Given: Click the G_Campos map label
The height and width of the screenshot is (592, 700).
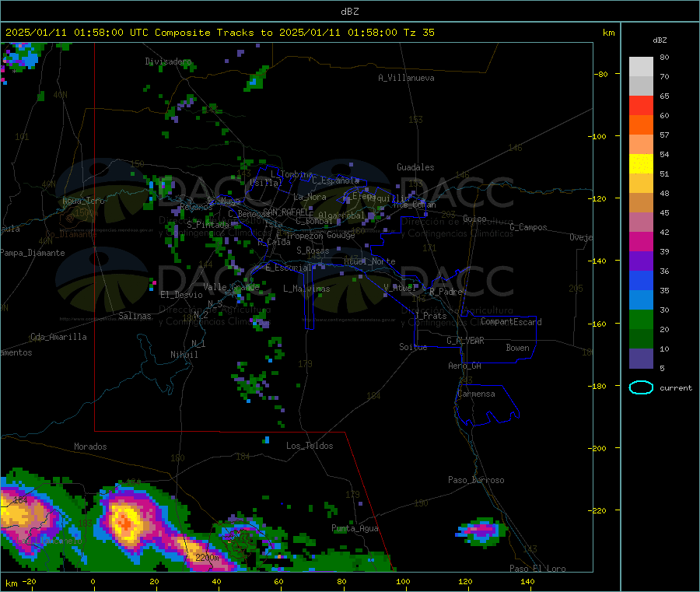Looking at the screenshot, I should coord(529,227).
